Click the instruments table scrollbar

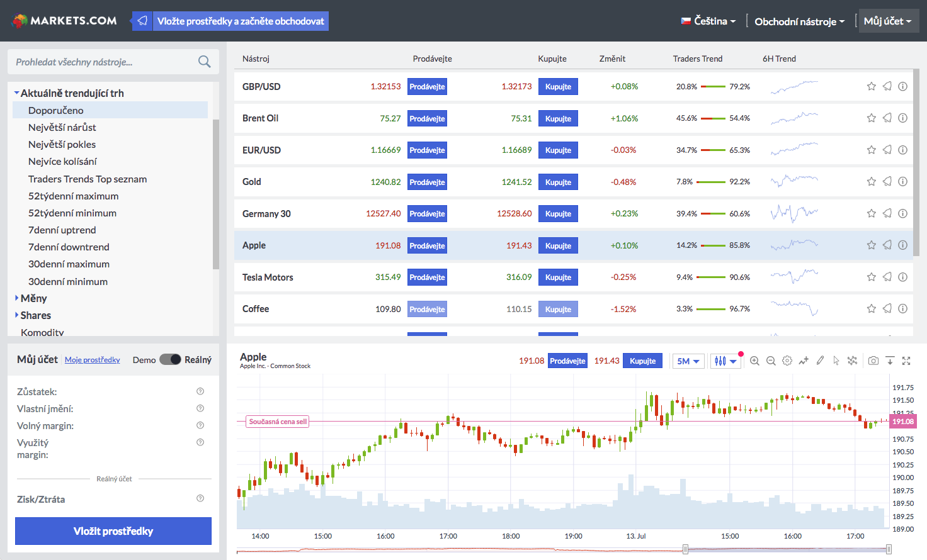(x=918, y=164)
